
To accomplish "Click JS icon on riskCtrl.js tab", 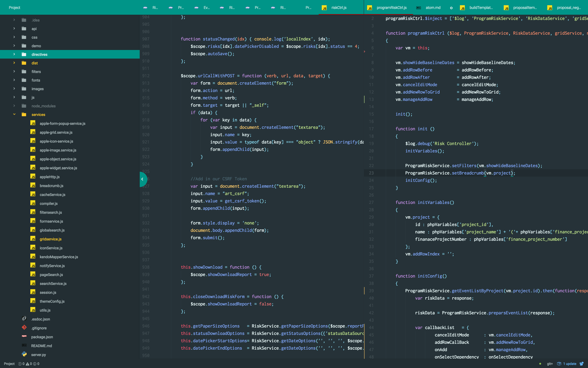I will click(x=324, y=8).
